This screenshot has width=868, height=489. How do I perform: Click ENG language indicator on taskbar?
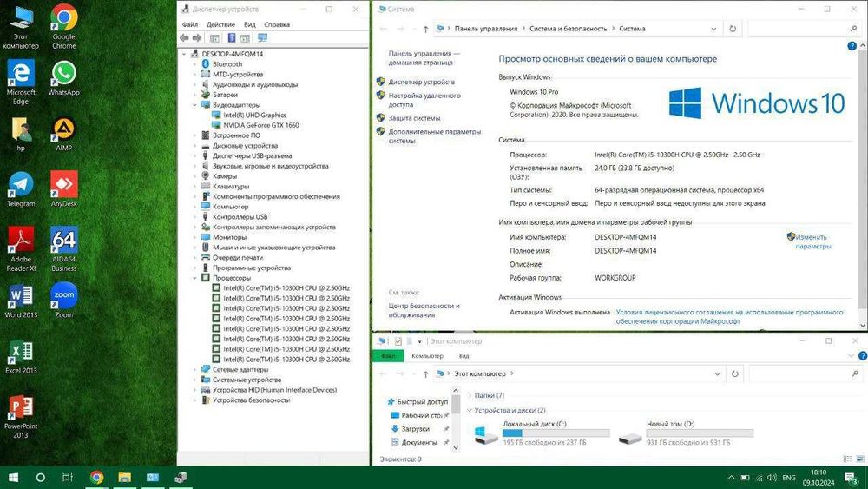point(789,478)
